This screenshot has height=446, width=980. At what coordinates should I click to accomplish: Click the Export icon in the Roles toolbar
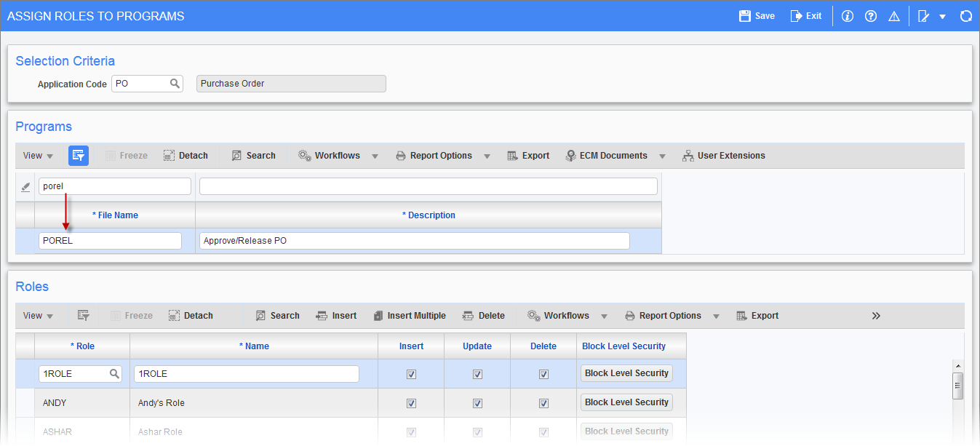[x=757, y=315]
